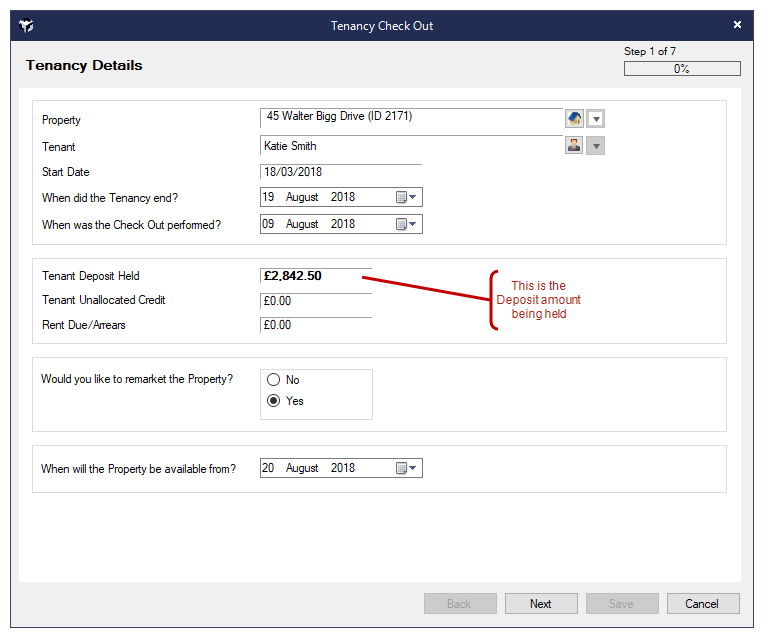
Task: Close the Tenancy Check Out window
Action: point(738,25)
